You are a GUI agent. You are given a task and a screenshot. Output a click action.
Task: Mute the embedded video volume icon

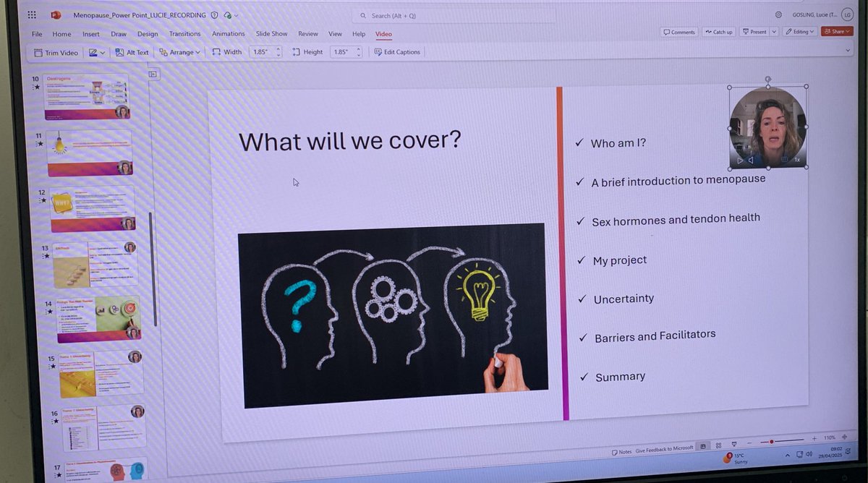coord(751,161)
